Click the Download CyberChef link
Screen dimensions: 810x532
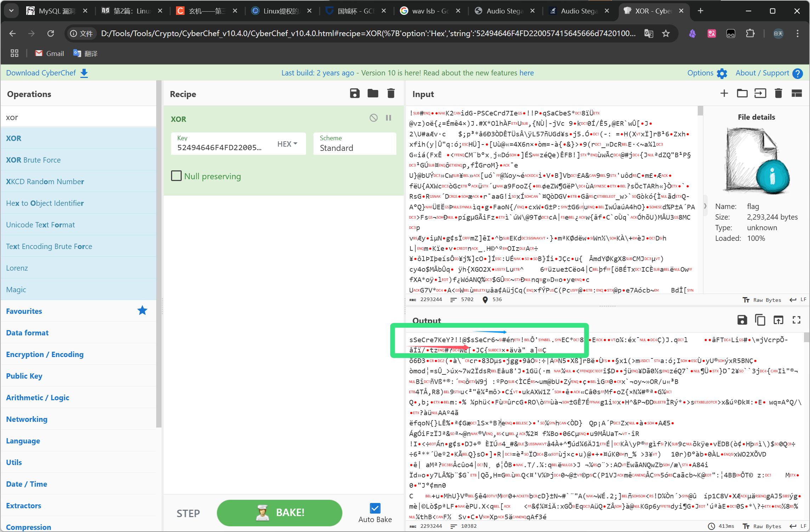[x=47, y=73]
